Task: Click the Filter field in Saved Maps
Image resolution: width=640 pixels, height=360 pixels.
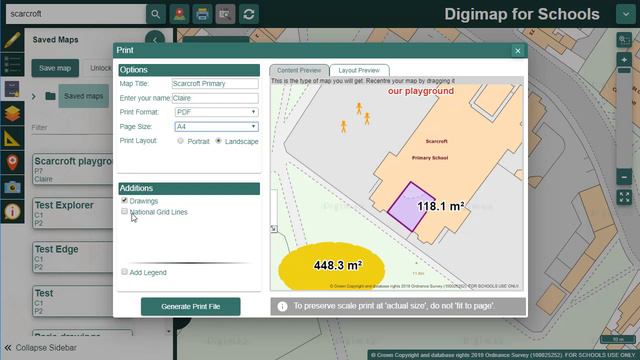Action: 72,128
